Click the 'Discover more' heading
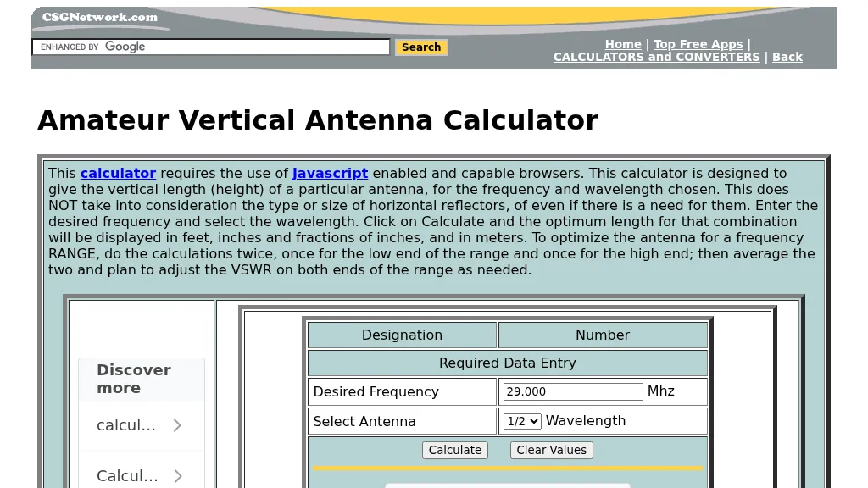 [134, 379]
